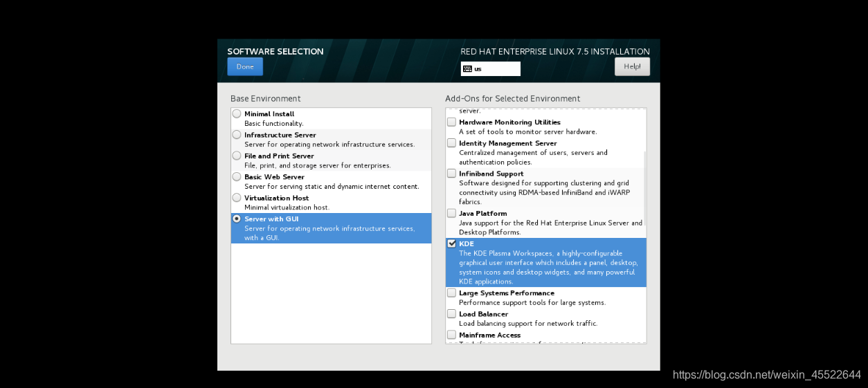Select Minimal Install radio button
This screenshot has width=868, height=388.
237,113
